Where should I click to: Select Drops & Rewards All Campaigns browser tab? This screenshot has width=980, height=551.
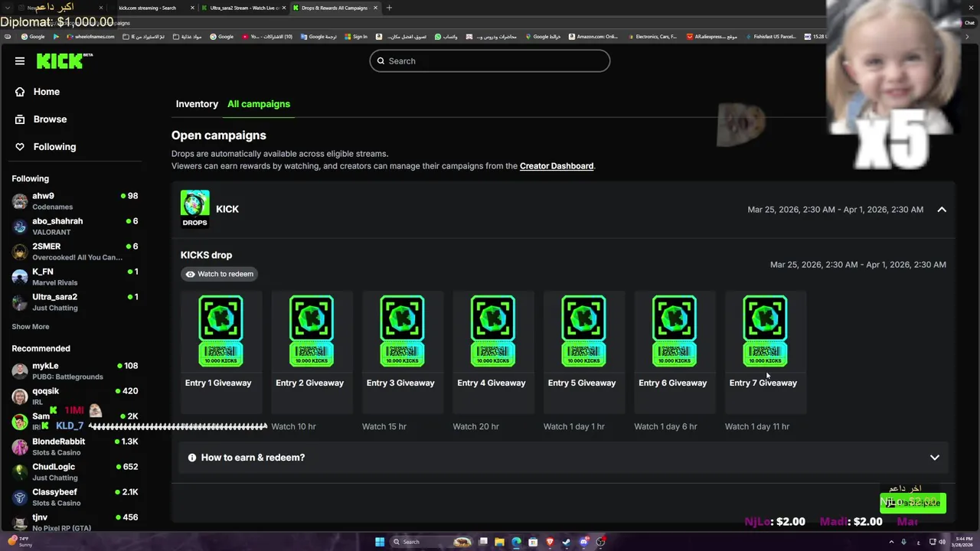334,8
